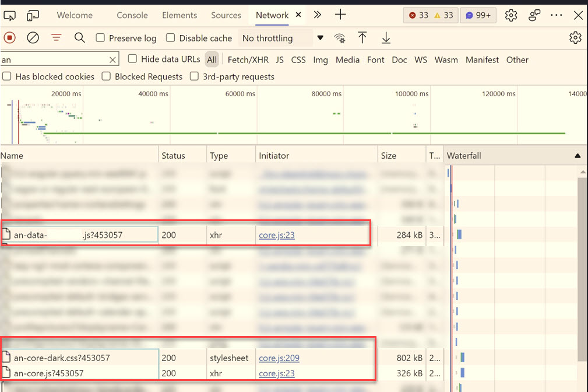
Task: Toggle the filter bar icon
Action: point(57,37)
